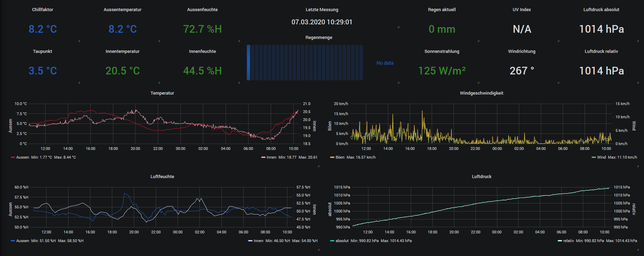Screen dimensions: 644x256
Task: Open the Aussenfeuchte panel title menu
Action: coord(202,10)
